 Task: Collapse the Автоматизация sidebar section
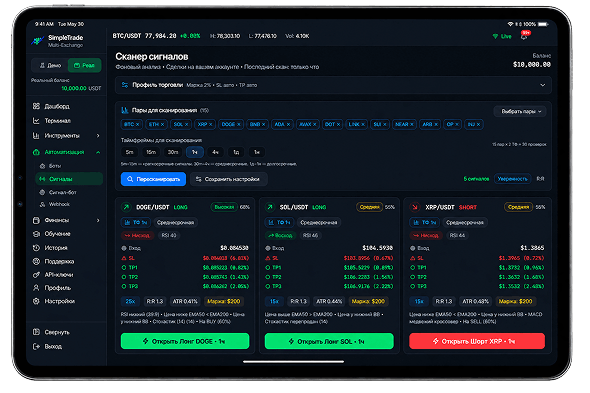click(x=98, y=152)
